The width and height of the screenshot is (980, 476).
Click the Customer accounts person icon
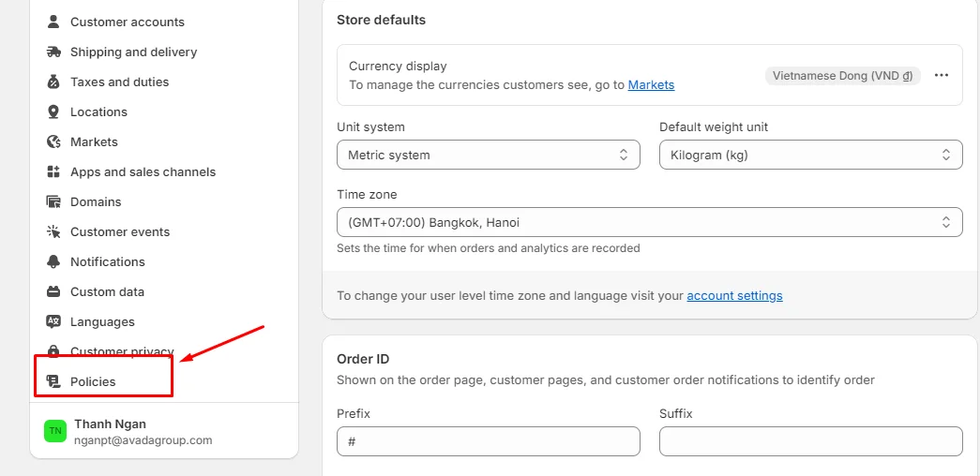point(53,22)
